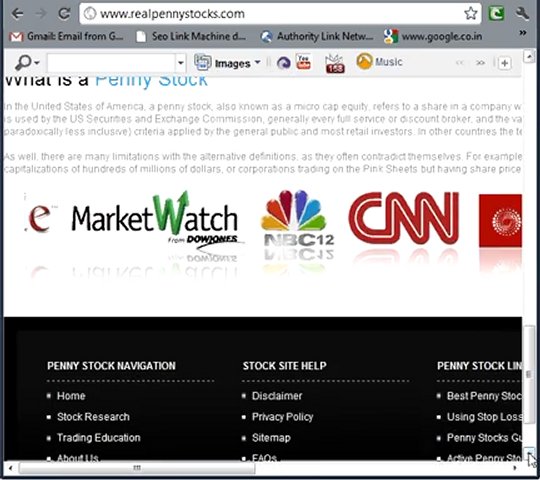Image resolution: width=540 pixels, height=480 pixels.
Task: Open the Sitemap footer link
Action: pos(271,438)
